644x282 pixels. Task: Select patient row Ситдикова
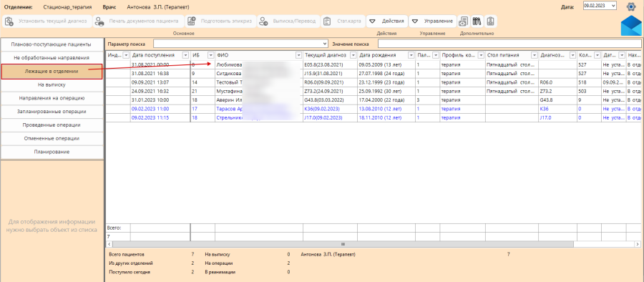click(374, 74)
